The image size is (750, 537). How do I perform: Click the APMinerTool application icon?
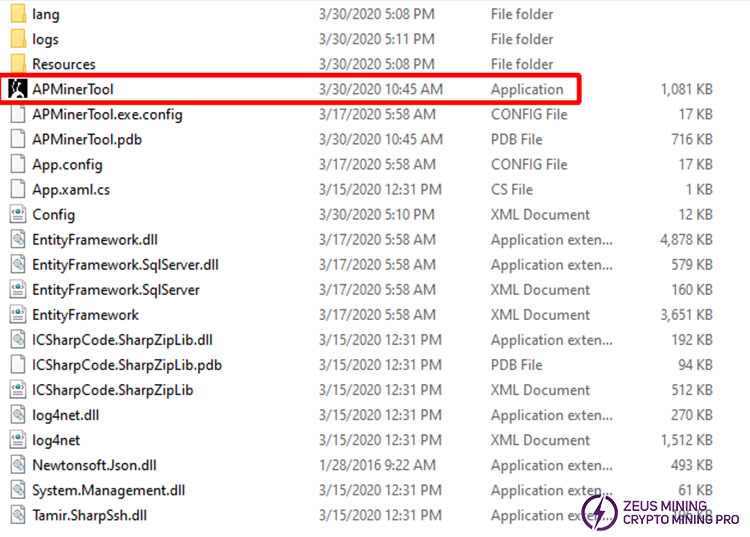click(17, 89)
